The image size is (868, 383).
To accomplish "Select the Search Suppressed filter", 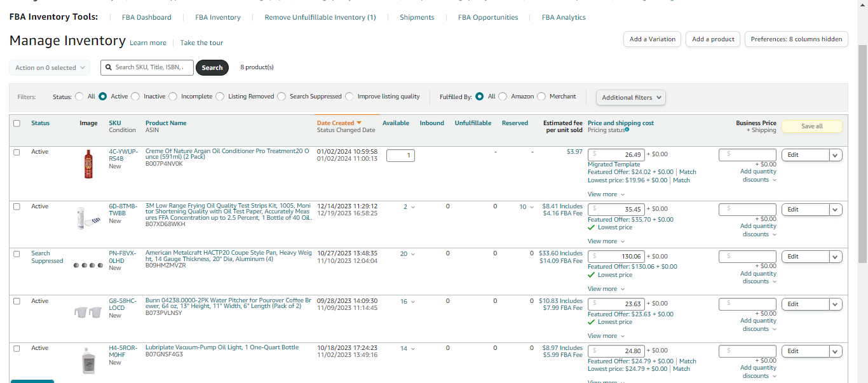I will [x=281, y=97].
